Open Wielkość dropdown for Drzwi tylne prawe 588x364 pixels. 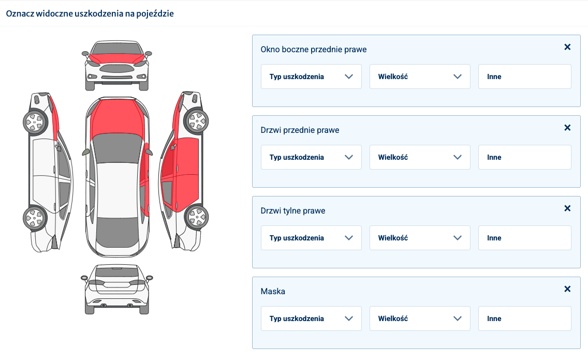coord(420,238)
